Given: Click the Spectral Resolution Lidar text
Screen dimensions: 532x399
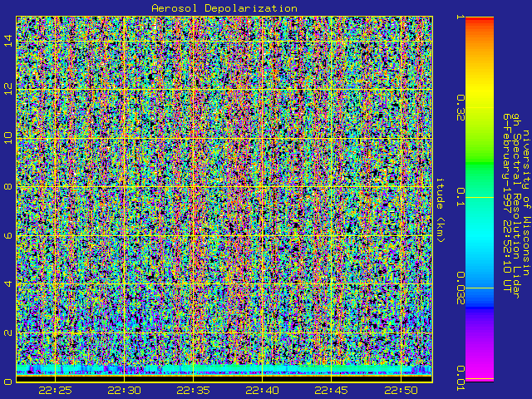Looking at the screenshot, I should point(516,206).
